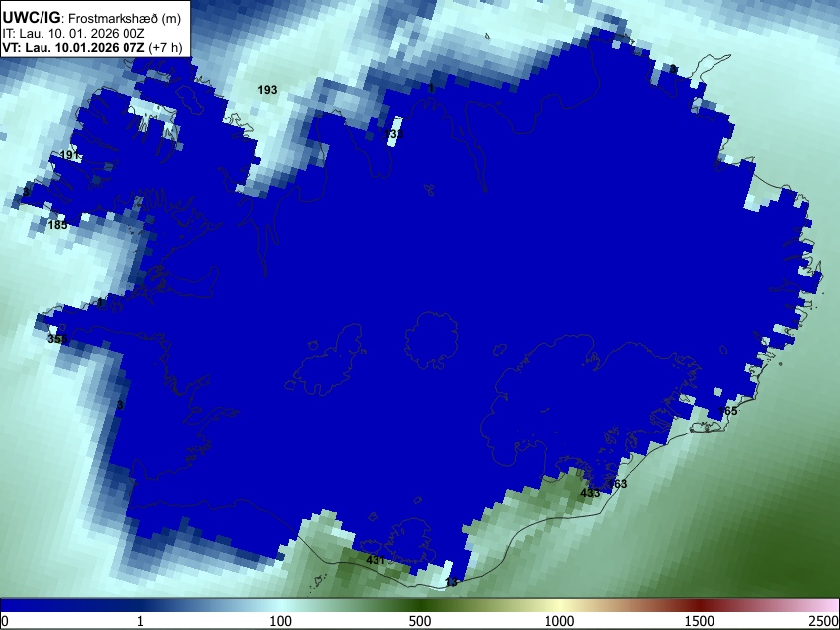
Task: Click the map value 13 on the south coast
Action: point(452,582)
